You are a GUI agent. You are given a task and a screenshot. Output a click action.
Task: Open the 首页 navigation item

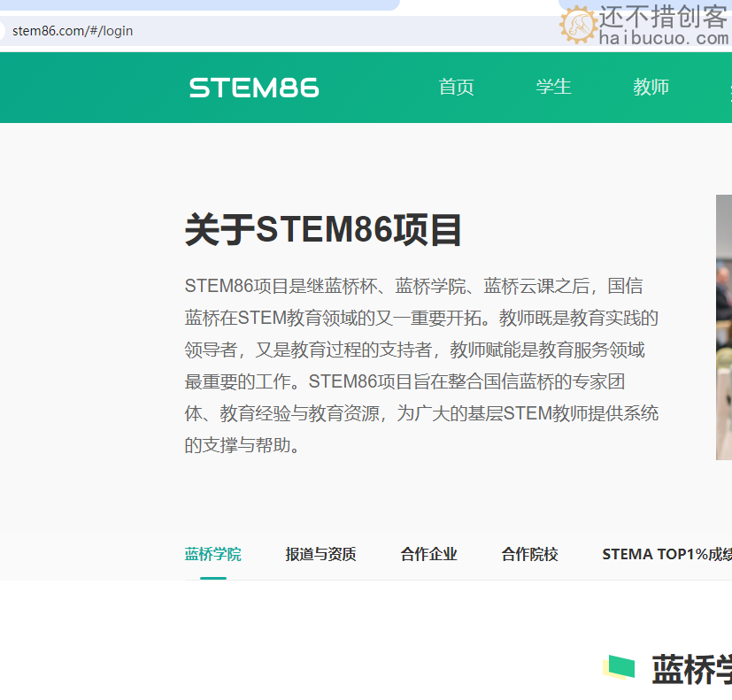click(456, 88)
